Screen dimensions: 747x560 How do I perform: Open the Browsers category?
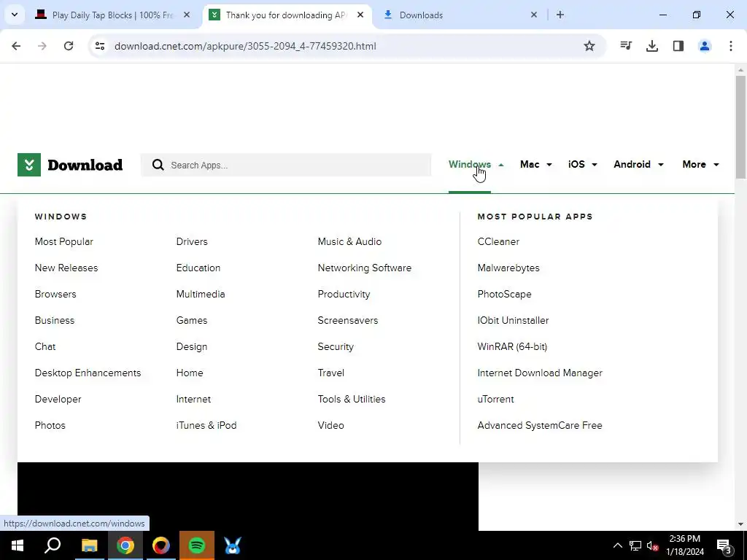[x=55, y=294]
